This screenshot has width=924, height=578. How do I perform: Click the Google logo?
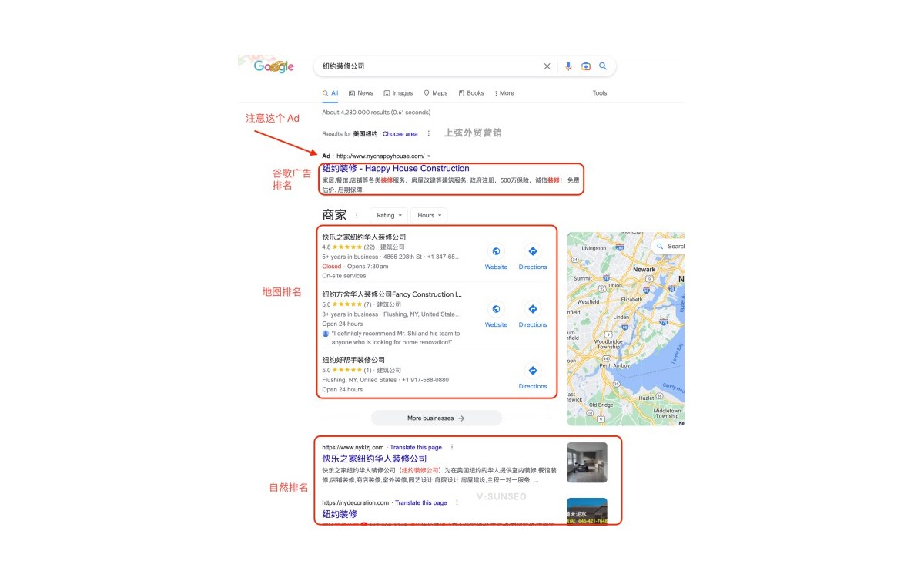click(274, 66)
